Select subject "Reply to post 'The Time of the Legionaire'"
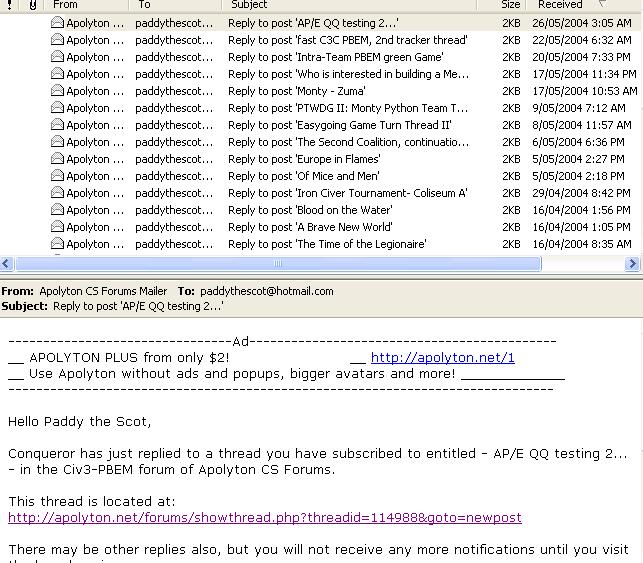This screenshot has width=643, height=563. (x=327, y=244)
